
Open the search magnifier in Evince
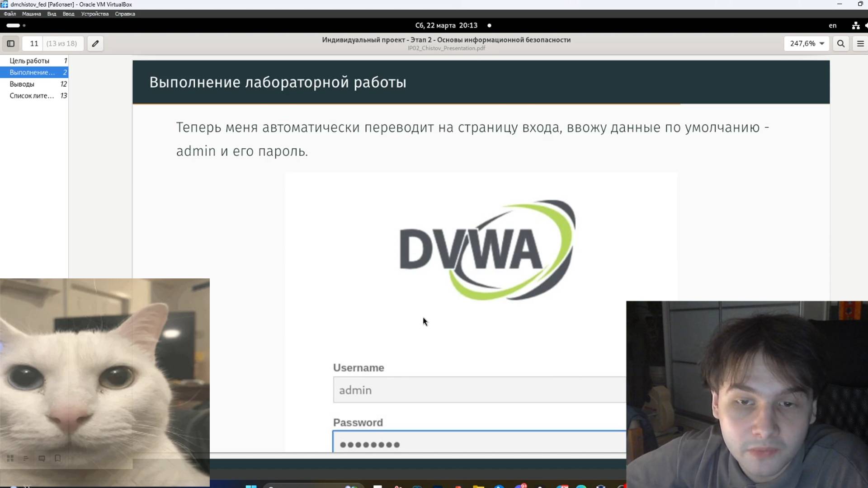point(841,44)
